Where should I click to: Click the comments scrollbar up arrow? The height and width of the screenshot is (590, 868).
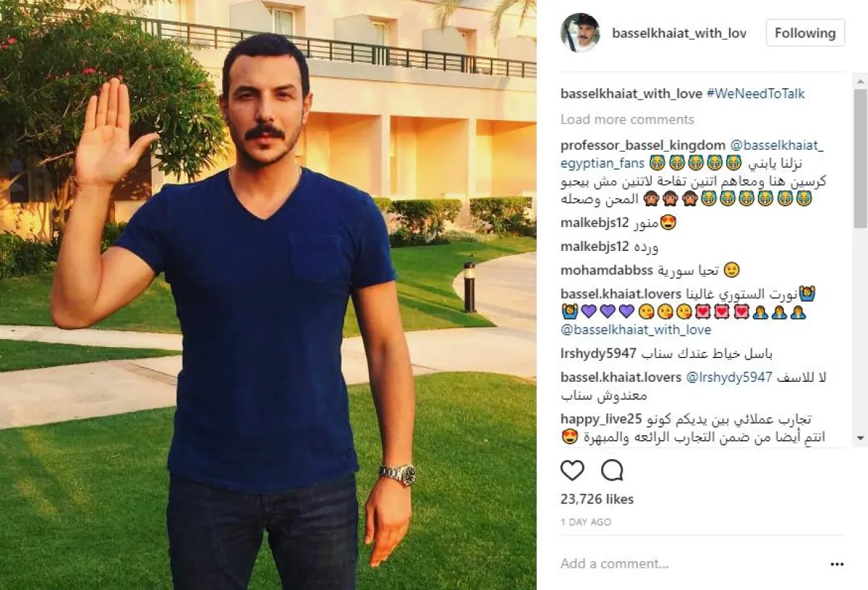pos(861,80)
